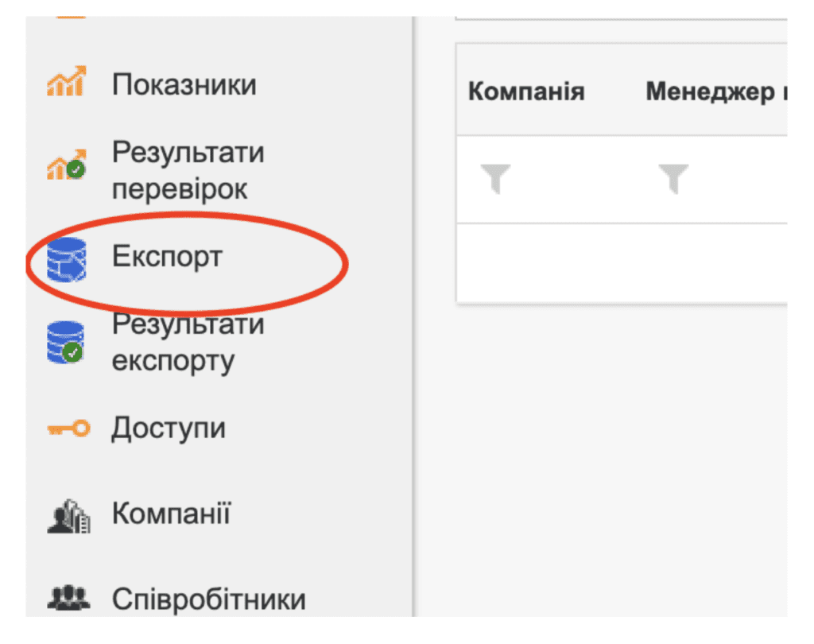Image resolution: width=814 pixels, height=644 pixels.
Task: Go to Результати перевірок section
Action: tap(188, 170)
